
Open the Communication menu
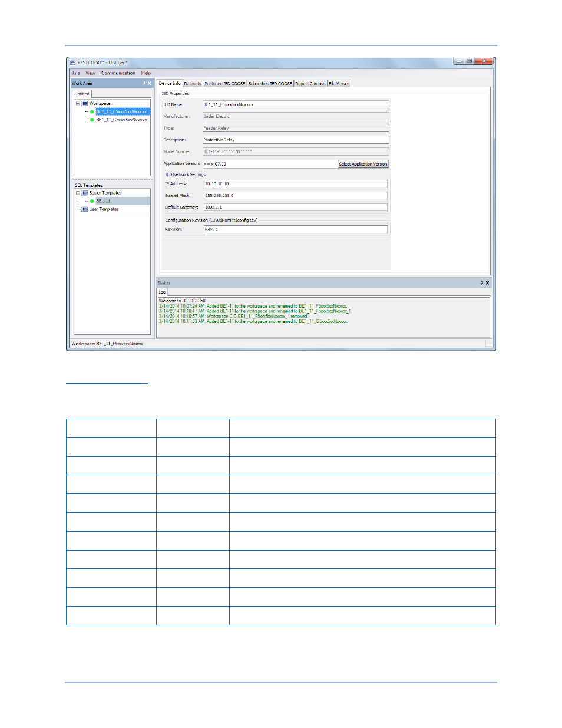pos(118,73)
